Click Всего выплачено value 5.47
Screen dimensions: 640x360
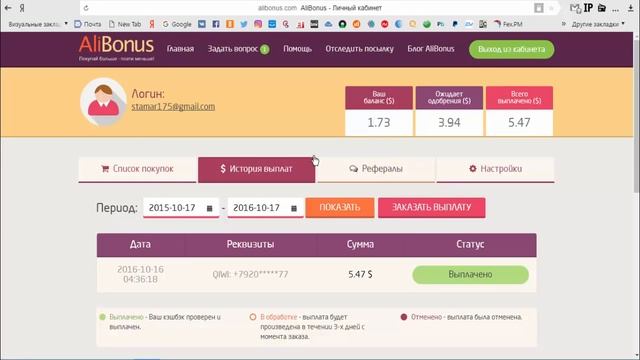519,122
